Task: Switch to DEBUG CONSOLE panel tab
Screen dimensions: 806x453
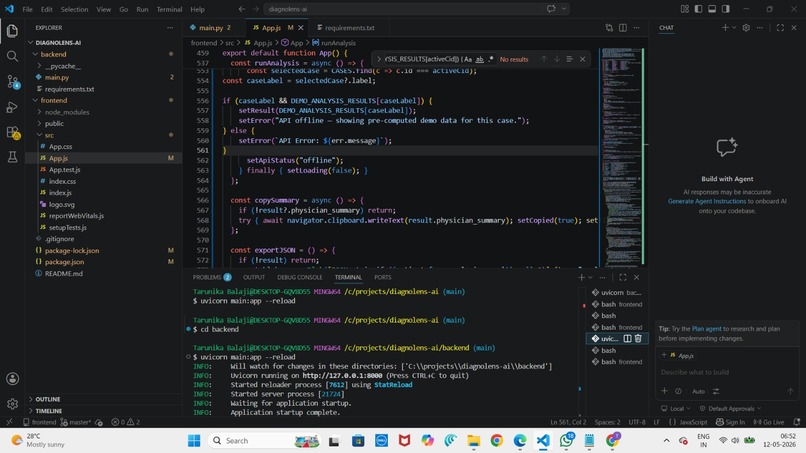Action: pos(300,278)
